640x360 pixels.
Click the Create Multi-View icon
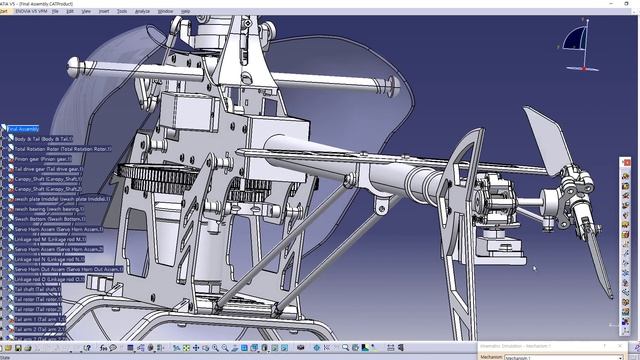244,348
